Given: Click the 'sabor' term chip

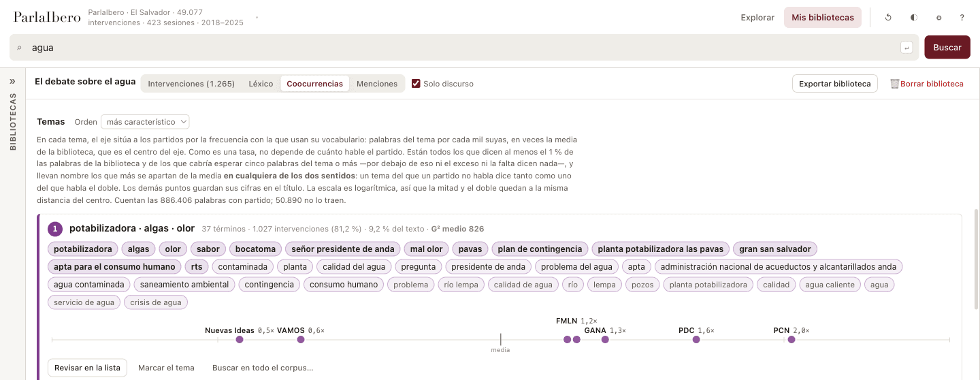Looking at the screenshot, I should [208, 249].
